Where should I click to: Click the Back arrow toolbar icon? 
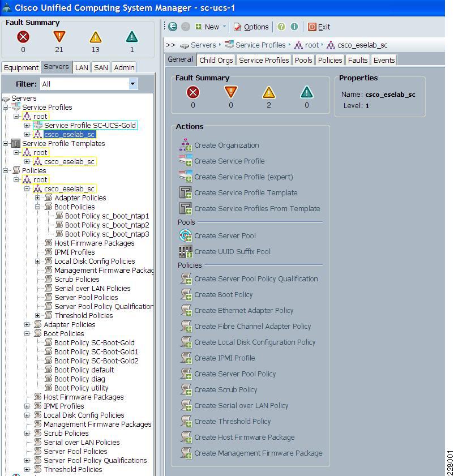(x=173, y=27)
